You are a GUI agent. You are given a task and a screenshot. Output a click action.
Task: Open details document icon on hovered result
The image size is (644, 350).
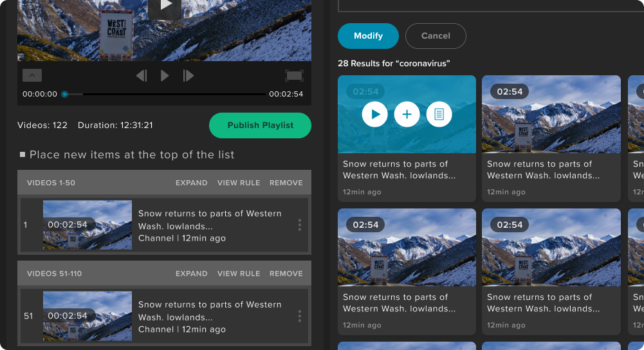coord(439,115)
